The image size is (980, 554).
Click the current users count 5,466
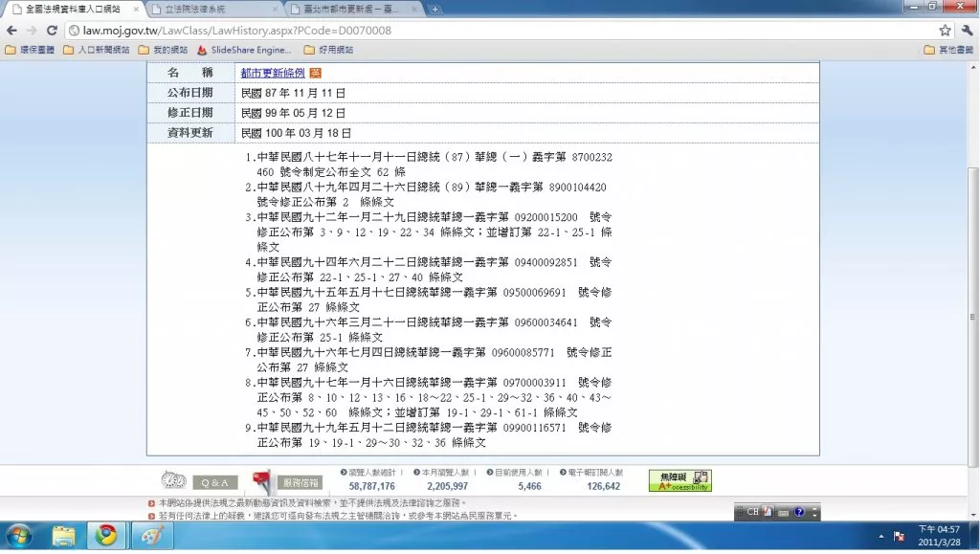point(529,486)
